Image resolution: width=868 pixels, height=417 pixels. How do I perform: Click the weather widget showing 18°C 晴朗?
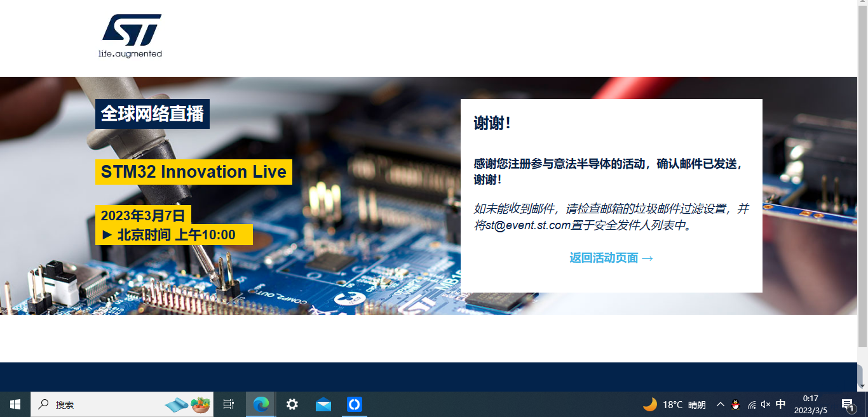[674, 404]
